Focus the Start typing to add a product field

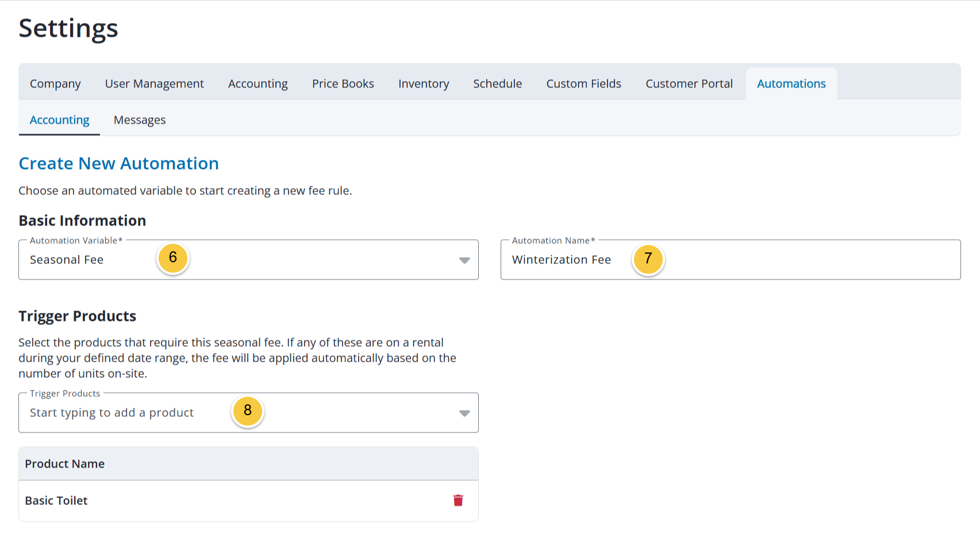[248, 413]
